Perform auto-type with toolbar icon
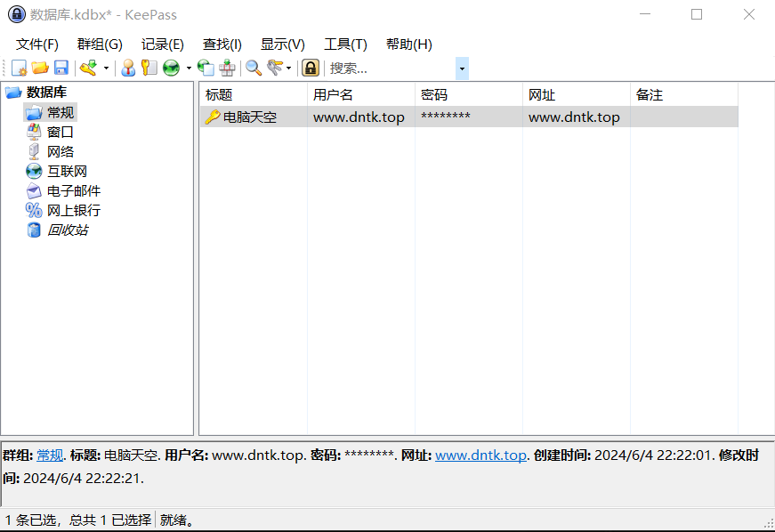The image size is (775, 532). [x=227, y=68]
